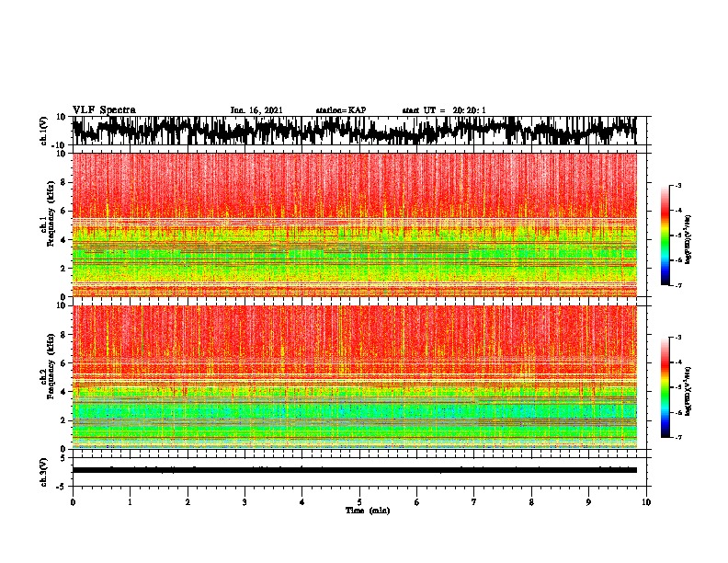Click the ch.1 frequency tick label '4'
This screenshot has width=728, height=563.
[64, 240]
